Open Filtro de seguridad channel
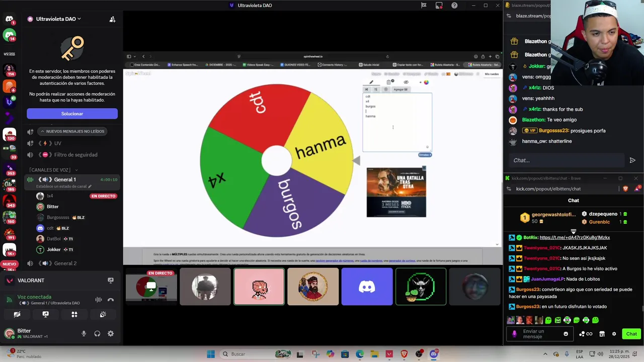Screen dimensions: 644x362 pyautogui.click(x=72, y=155)
